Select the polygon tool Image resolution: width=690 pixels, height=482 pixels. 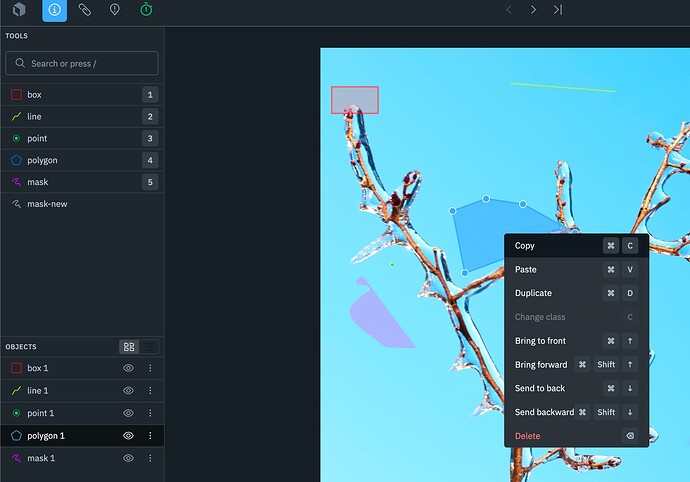tap(82, 160)
